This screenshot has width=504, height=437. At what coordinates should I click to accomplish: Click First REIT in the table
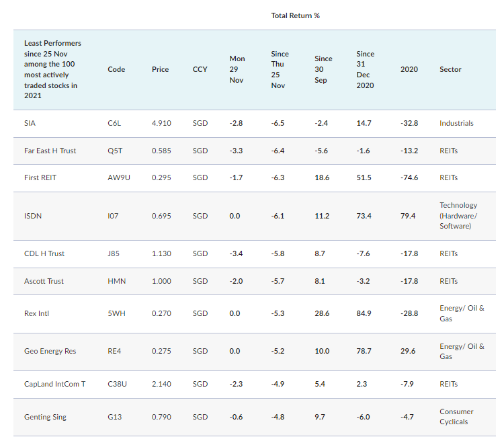42,178
